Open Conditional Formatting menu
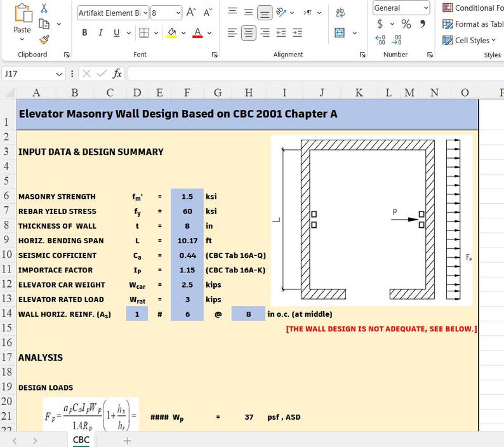 click(473, 8)
